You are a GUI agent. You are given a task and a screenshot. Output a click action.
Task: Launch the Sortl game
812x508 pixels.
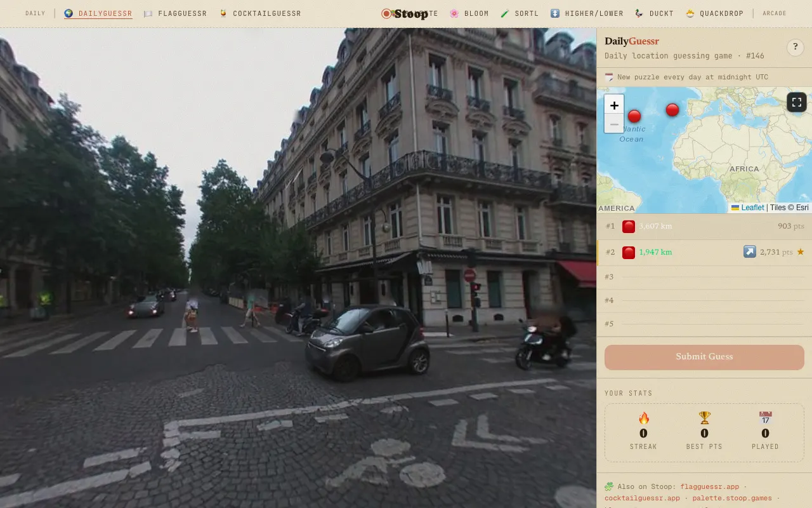coord(520,13)
